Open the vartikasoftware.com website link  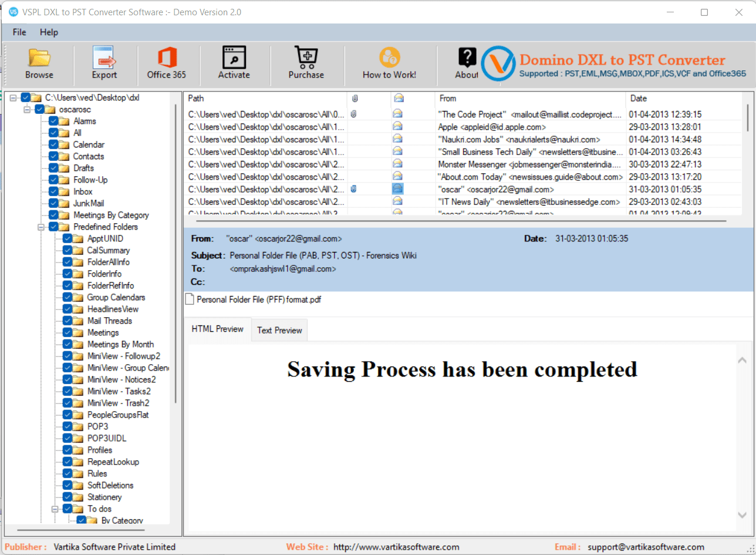coord(396,547)
